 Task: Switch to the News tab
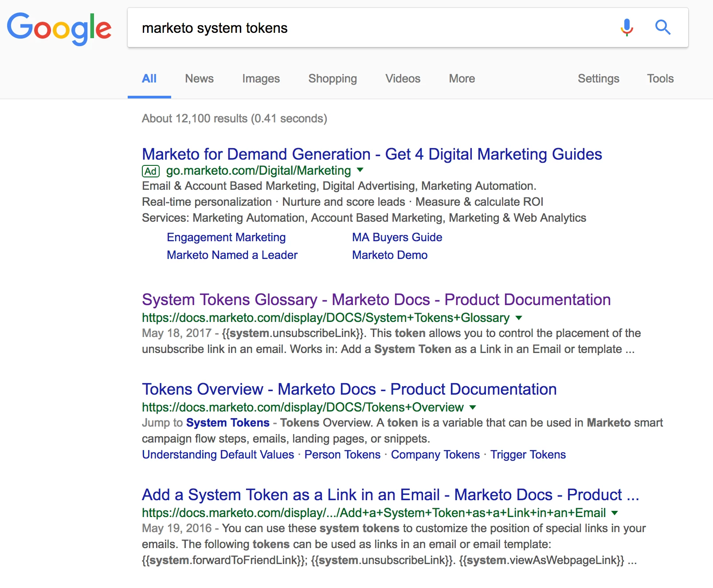(x=199, y=78)
